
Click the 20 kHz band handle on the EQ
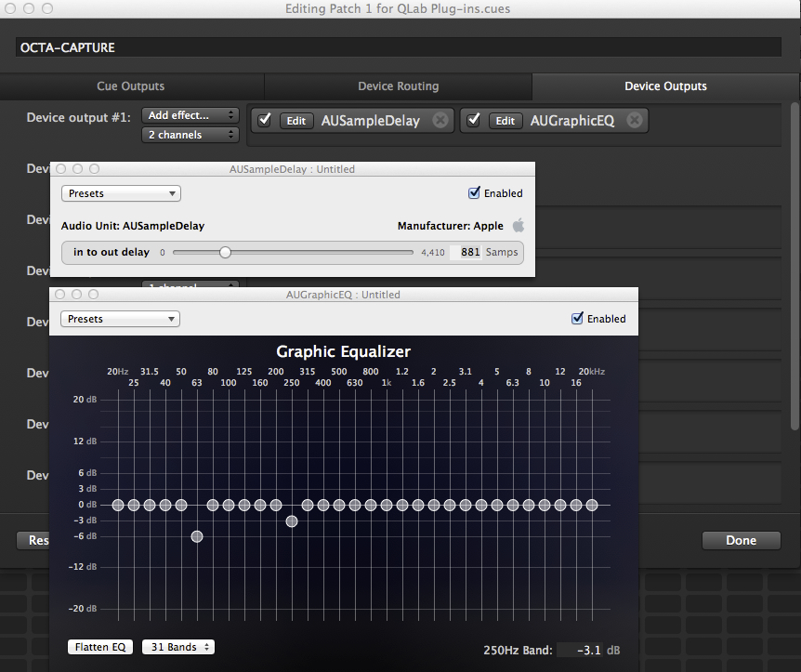[592, 505]
